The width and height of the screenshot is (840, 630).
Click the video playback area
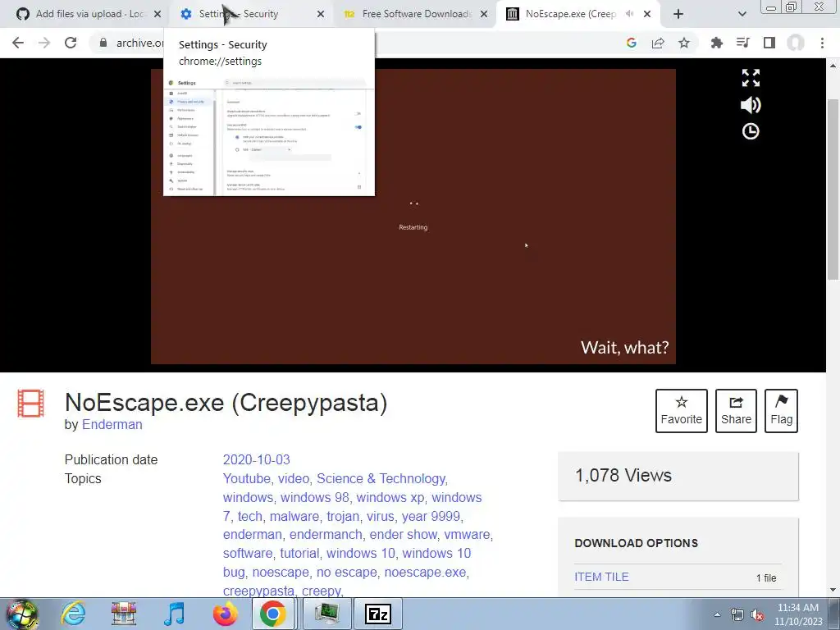[413, 216]
